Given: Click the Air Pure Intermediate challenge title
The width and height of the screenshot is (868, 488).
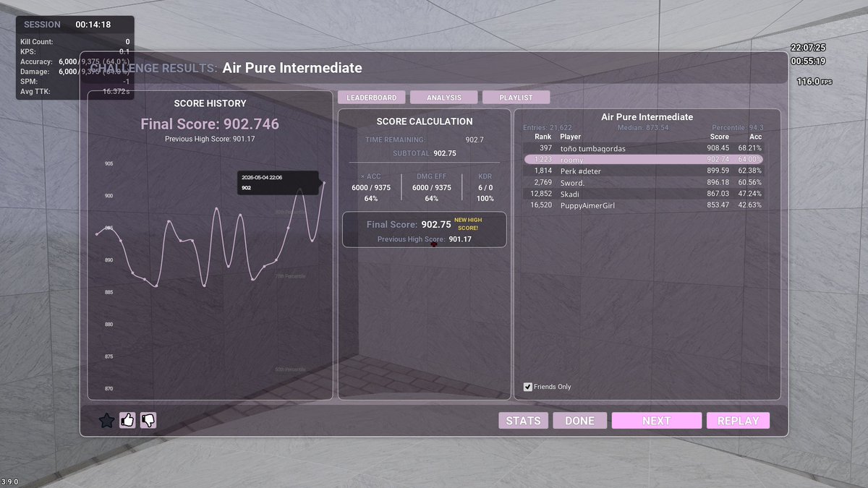Looking at the screenshot, I should click(292, 68).
